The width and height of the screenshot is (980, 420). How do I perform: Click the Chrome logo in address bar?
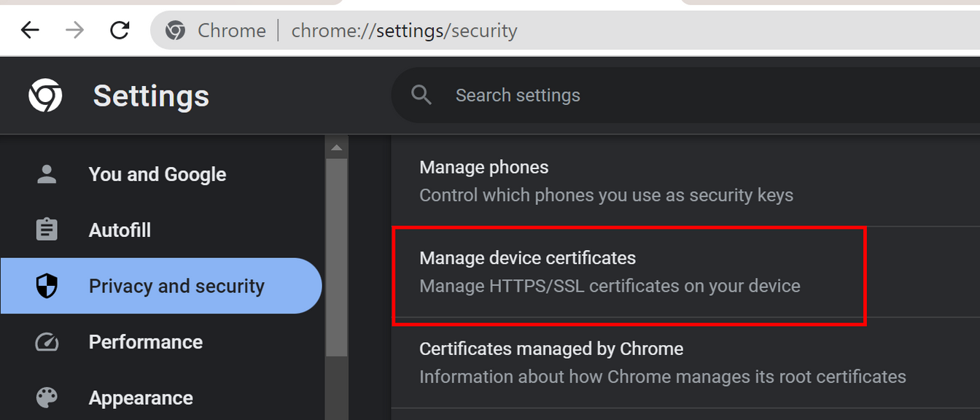point(175,31)
